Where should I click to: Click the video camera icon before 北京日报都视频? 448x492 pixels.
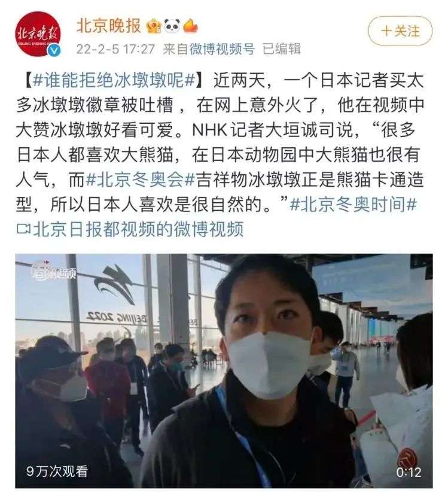point(23,229)
